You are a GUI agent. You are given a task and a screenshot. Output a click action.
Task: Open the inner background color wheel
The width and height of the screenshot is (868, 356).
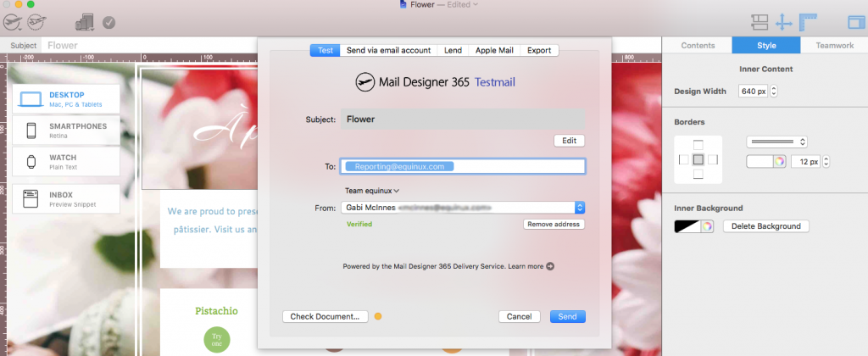(x=707, y=226)
